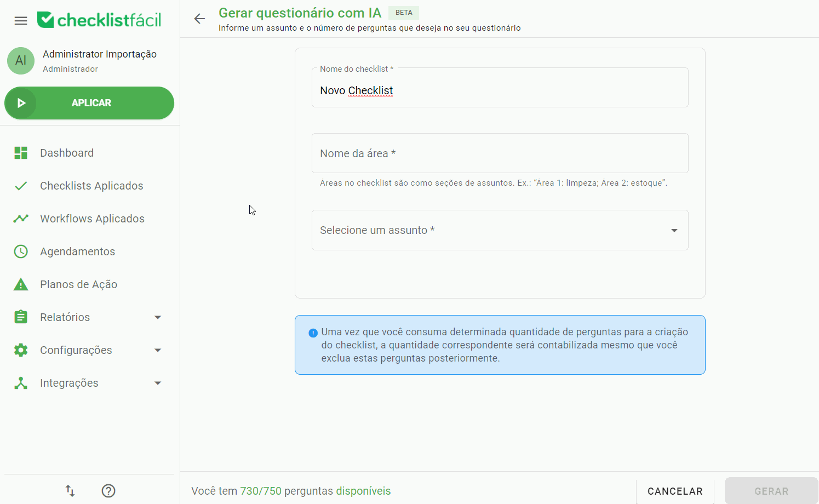Click the import/export arrows icon at bottom
This screenshot has width=819, height=504.
(x=70, y=490)
